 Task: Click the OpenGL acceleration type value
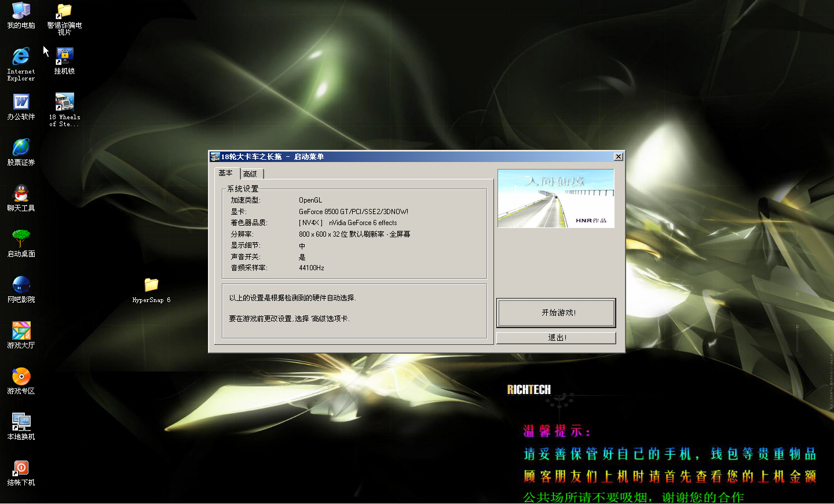click(x=310, y=200)
